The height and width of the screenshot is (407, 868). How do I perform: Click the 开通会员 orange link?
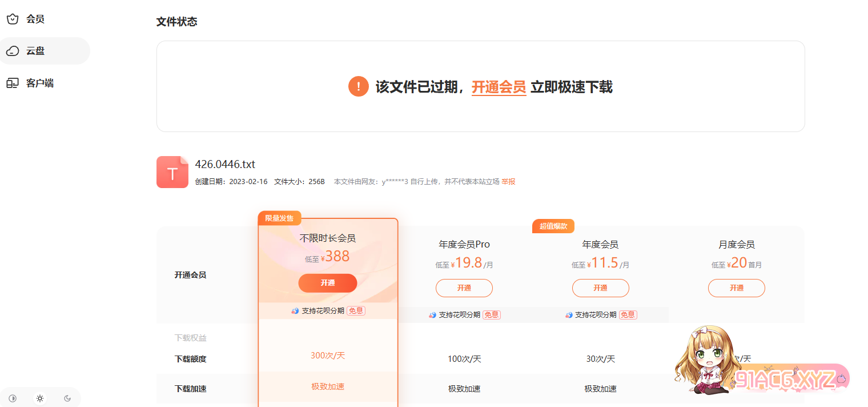click(x=499, y=87)
